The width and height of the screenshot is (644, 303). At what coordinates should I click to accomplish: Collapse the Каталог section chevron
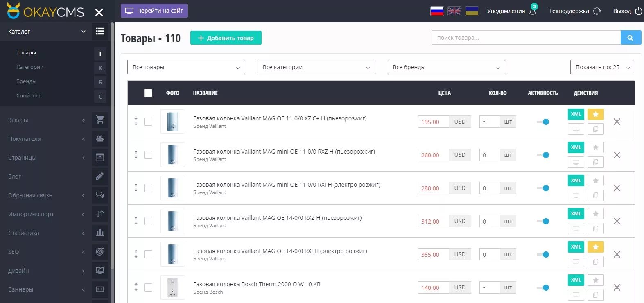click(84, 32)
